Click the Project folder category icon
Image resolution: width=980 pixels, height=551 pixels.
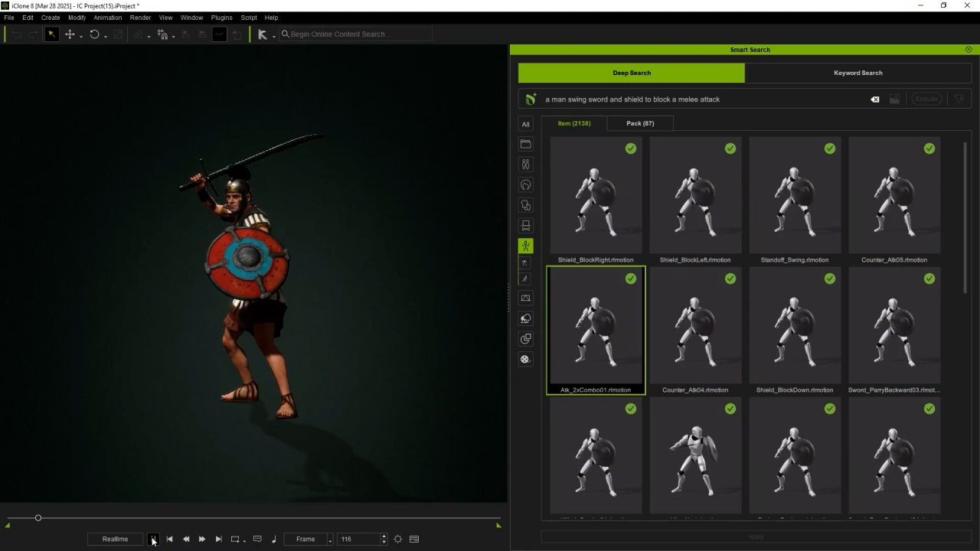click(x=525, y=144)
